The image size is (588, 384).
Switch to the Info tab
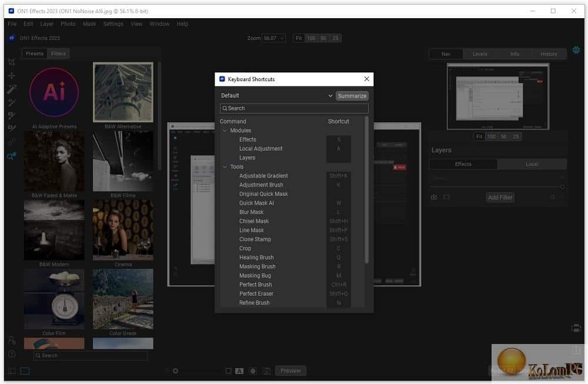(x=514, y=54)
